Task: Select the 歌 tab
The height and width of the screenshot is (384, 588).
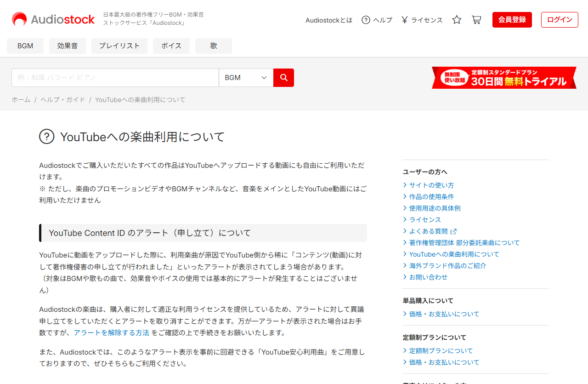Action: 214,46
